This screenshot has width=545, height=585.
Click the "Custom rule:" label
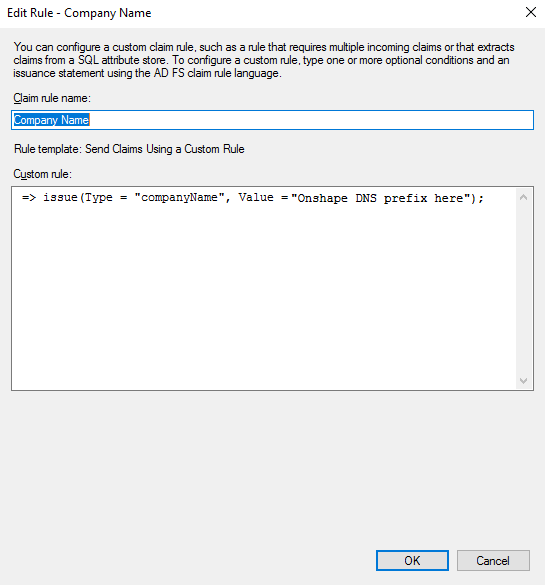(x=43, y=174)
